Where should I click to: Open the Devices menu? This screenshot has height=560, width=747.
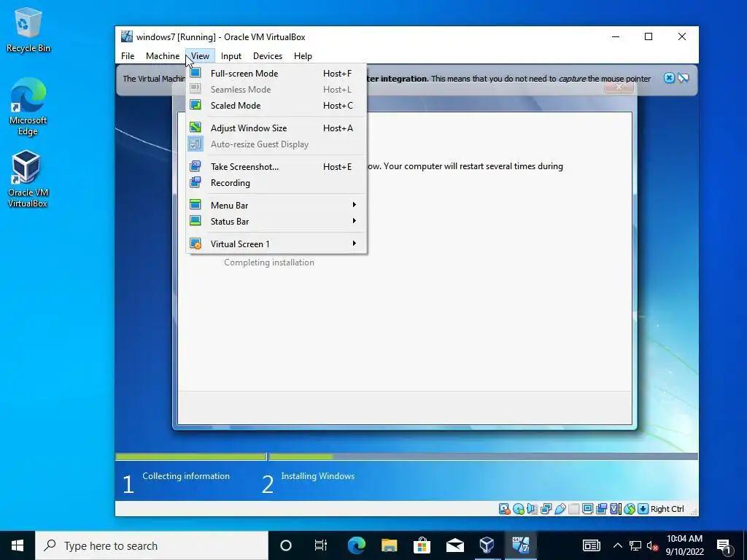pyautogui.click(x=267, y=55)
